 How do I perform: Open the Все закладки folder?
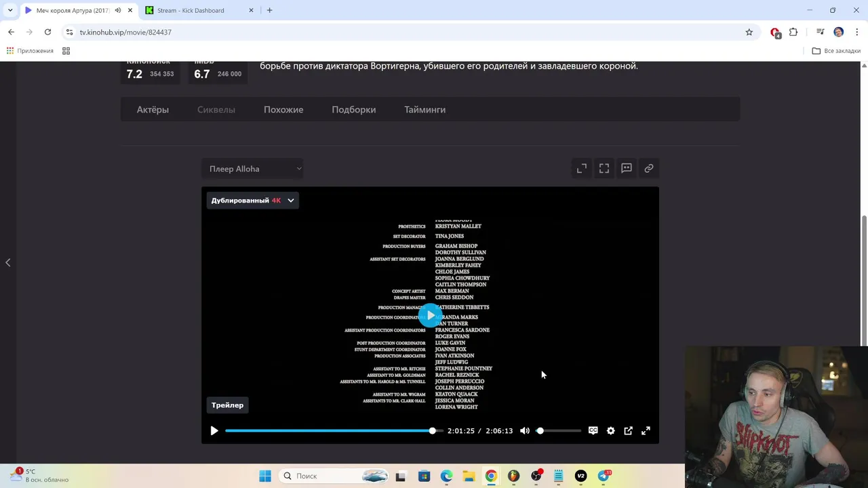tap(836, 51)
